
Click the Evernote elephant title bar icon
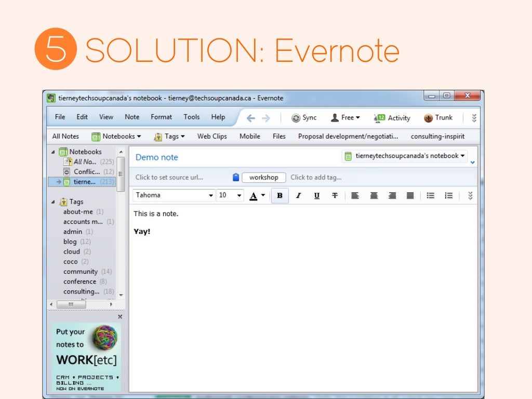pos(51,98)
